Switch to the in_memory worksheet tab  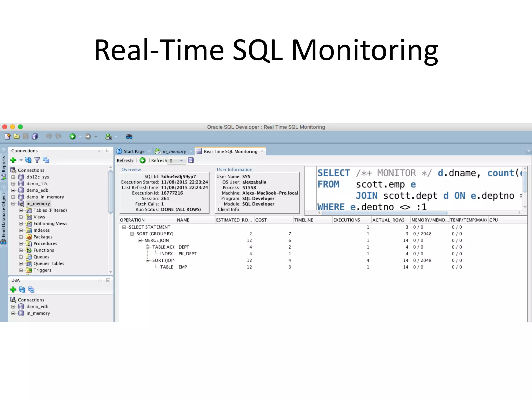pos(174,151)
